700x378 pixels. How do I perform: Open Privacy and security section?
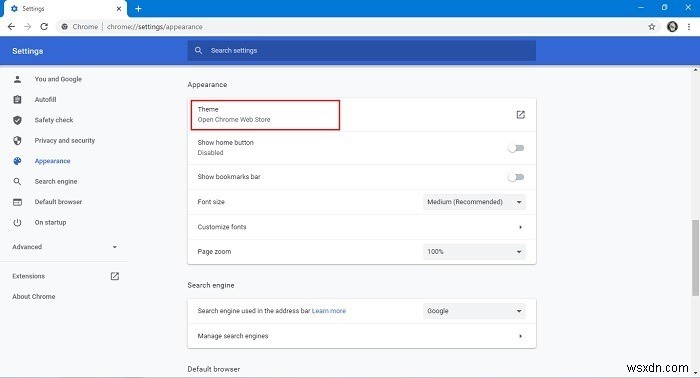[65, 141]
